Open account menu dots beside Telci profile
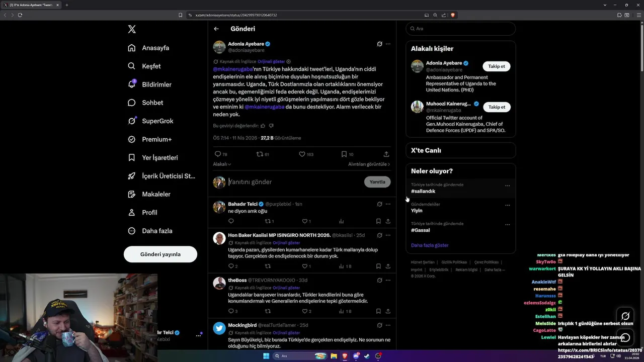Image resolution: width=644 pixels, height=362 pixels. click(x=198, y=335)
